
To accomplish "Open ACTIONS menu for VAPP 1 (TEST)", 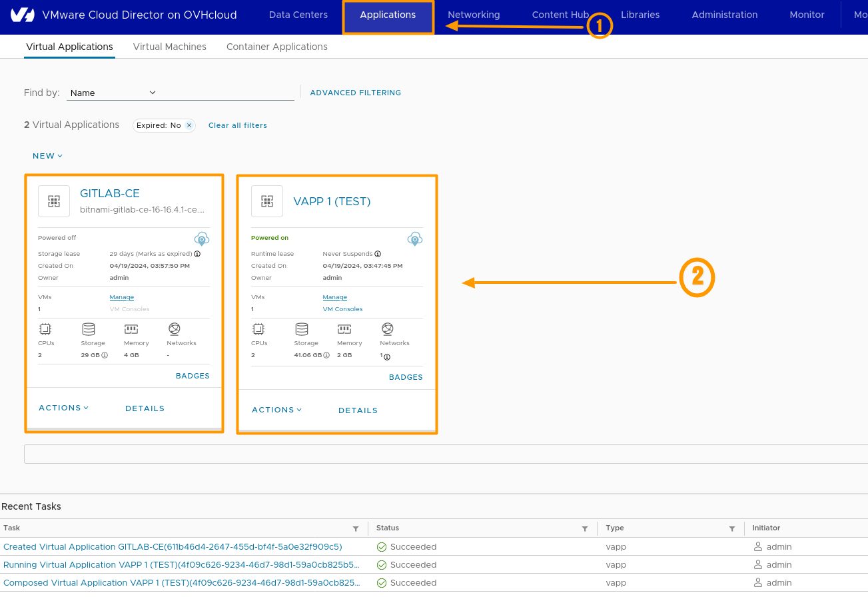I will coord(276,410).
